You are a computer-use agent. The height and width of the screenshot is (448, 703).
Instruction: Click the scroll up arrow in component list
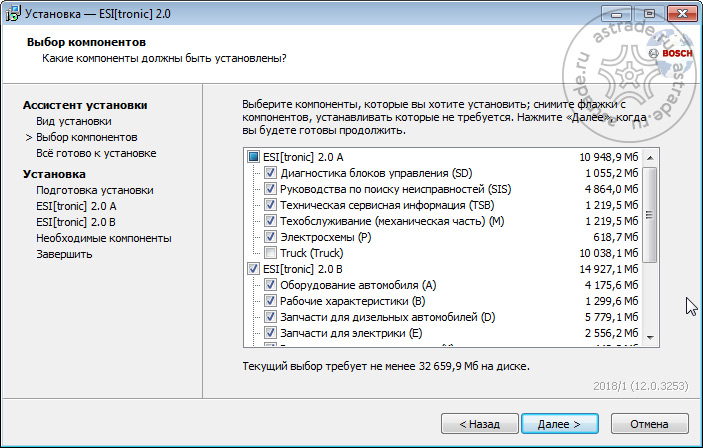(650, 158)
